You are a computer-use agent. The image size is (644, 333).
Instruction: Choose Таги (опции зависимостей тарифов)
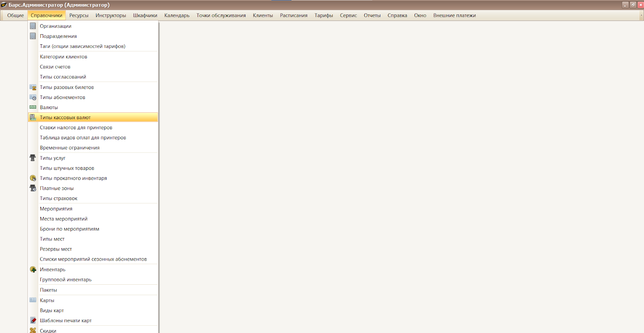click(x=93, y=46)
